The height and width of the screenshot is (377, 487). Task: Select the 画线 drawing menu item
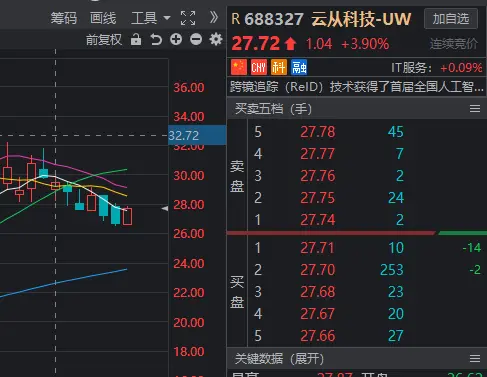pos(103,18)
